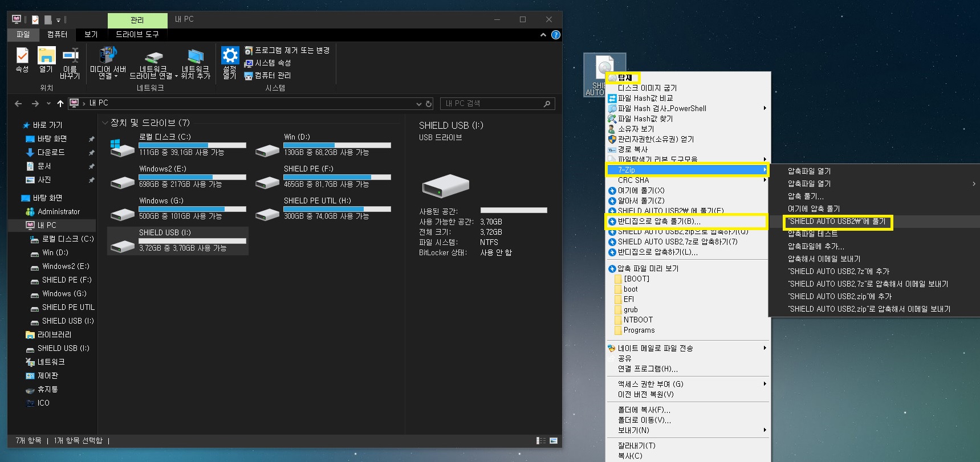Select SHIELD PE UTIL (H:) drive tile
Viewport: 980px width, 462px height.
click(x=323, y=208)
